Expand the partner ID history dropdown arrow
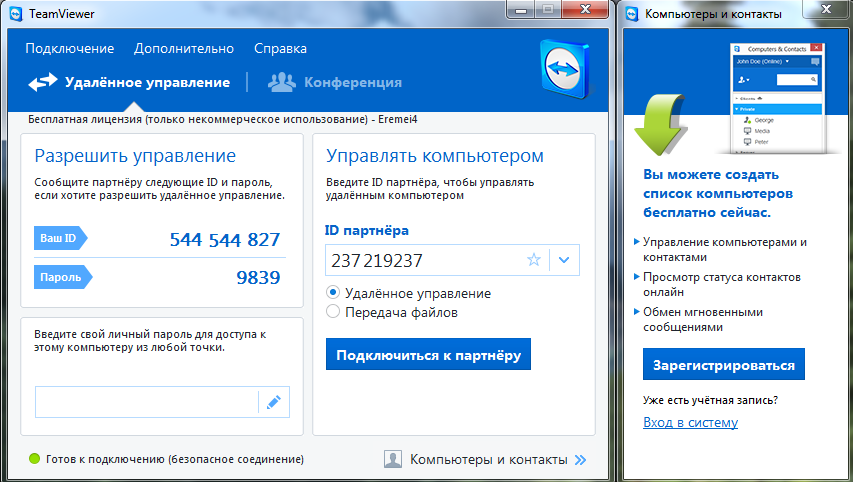This screenshot has height=482, width=853. pyautogui.click(x=564, y=260)
